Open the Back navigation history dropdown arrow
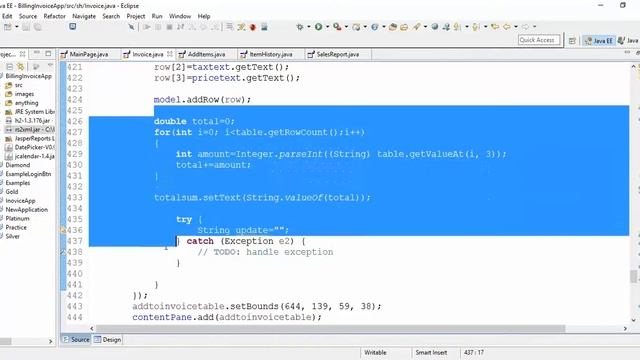Viewport: 640px width, 360px height. pos(516,27)
